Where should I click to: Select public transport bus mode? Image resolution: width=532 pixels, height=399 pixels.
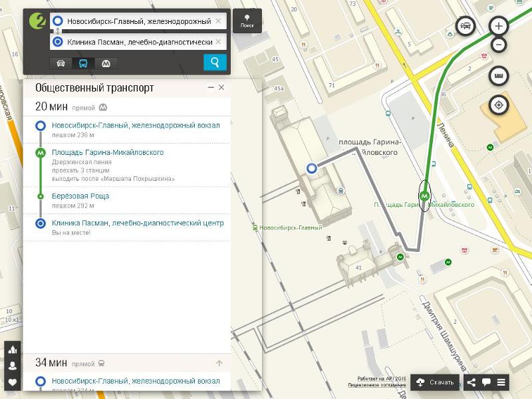pos(83,63)
